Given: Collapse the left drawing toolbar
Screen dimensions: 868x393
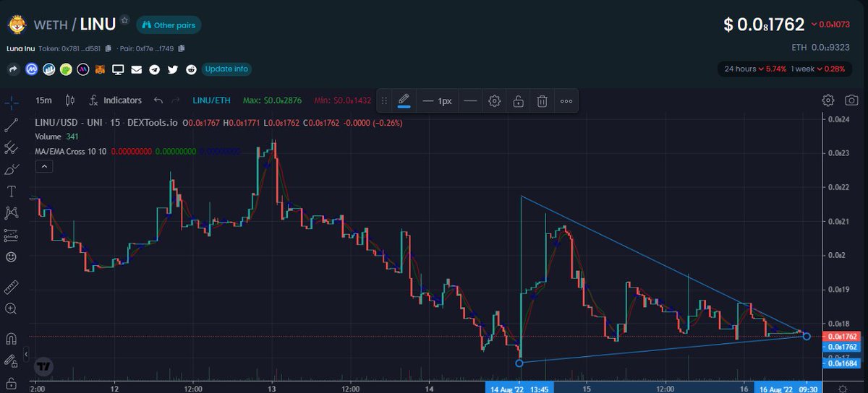Looking at the screenshot, I should pos(27,355).
